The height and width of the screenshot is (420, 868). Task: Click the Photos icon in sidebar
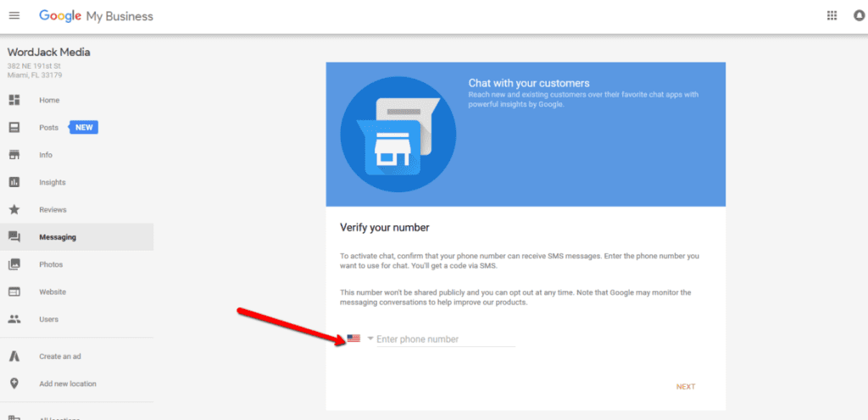(14, 264)
